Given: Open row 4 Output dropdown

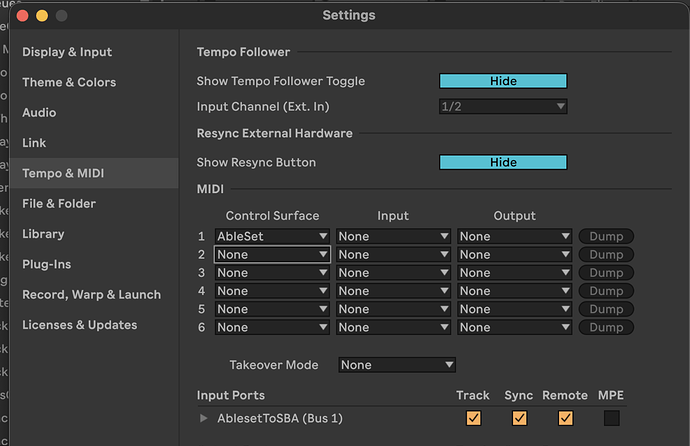Looking at the screenshot, I should point(514,291).
